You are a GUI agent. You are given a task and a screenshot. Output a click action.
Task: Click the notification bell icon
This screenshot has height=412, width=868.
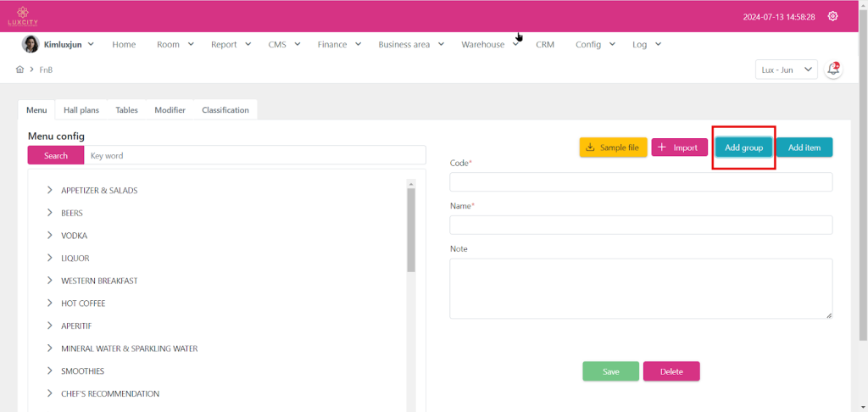tap(833, 70)
